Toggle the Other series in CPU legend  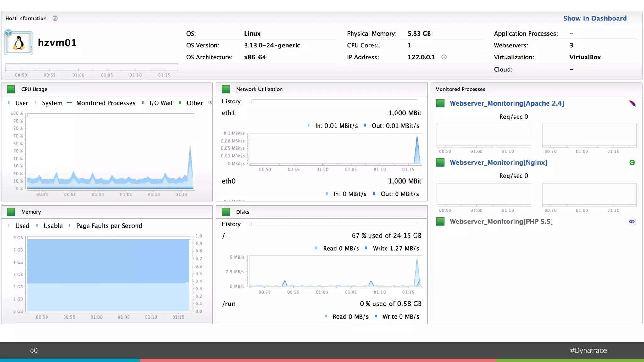191,103
